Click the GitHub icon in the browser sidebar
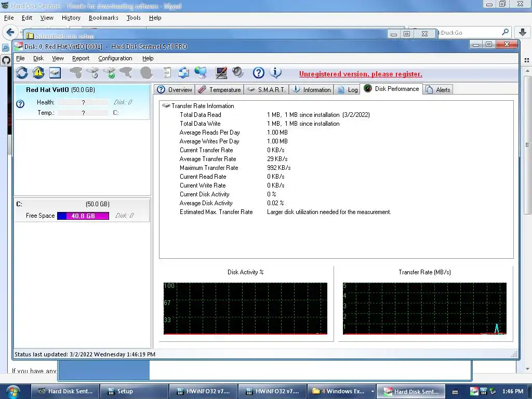This screenshot has width=532, height=399. pyautogui.click(x=6, y=61)
